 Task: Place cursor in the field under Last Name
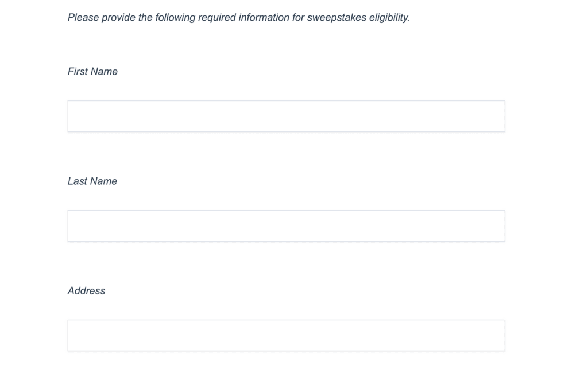(286, 226)
